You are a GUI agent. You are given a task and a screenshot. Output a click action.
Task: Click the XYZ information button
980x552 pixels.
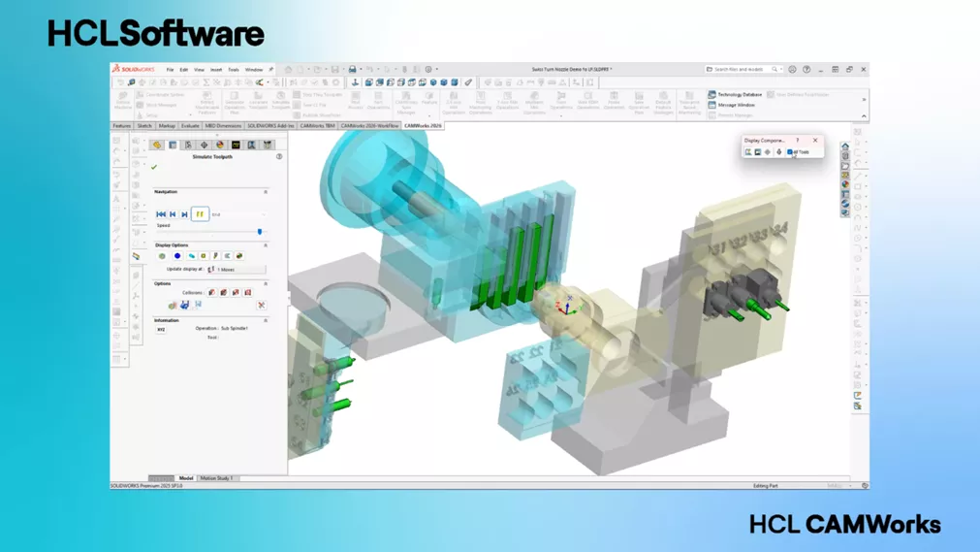161,330
